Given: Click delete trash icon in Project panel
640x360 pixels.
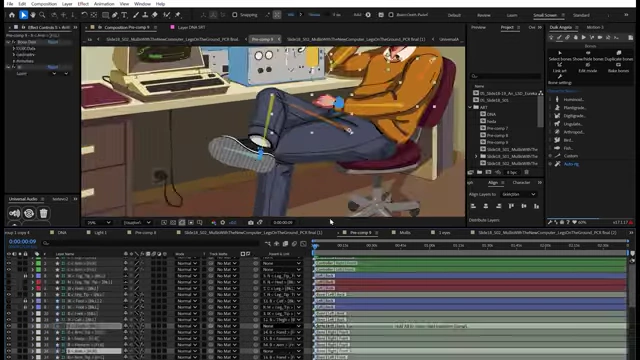Looking at the screenshot, I should (x=527, y=172).
